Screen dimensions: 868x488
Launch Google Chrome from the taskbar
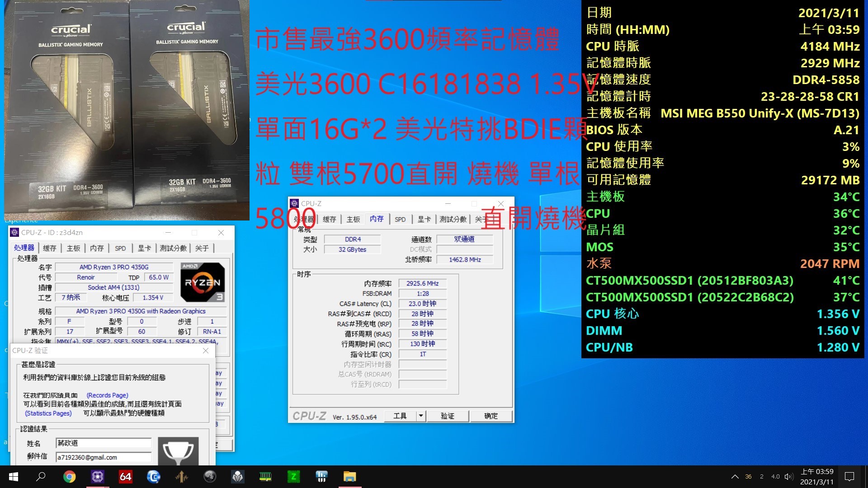(69, 477)
